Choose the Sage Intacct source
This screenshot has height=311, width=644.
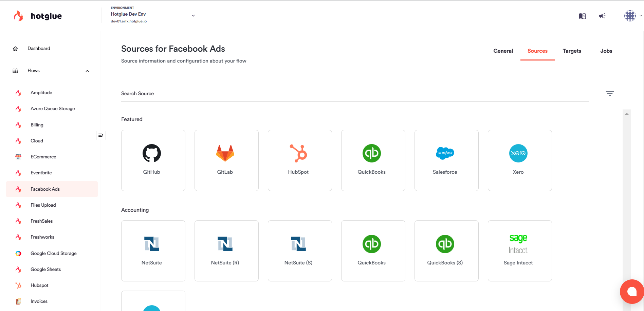[x=520, y=251]
